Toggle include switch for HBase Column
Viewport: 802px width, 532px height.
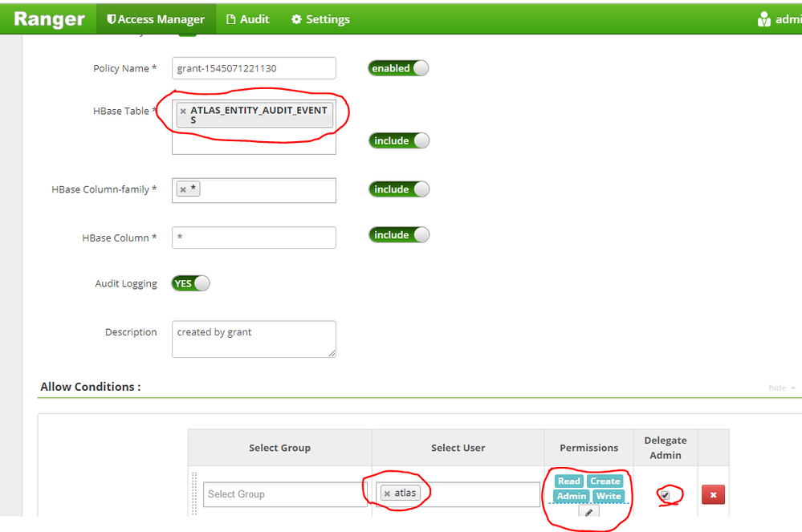tap(399, 234)
